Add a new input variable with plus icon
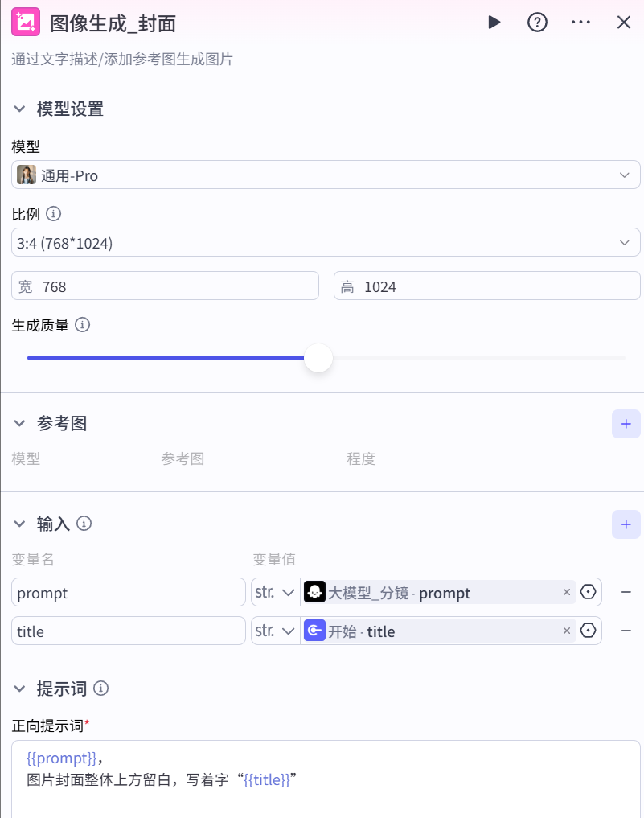 coord(626,524)
